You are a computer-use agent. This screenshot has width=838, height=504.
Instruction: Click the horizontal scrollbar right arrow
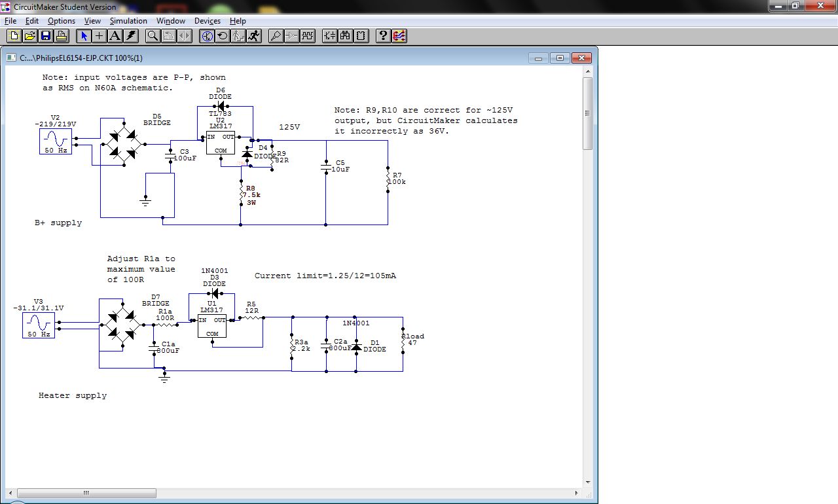pyautogui.click(x=577, y=492)
